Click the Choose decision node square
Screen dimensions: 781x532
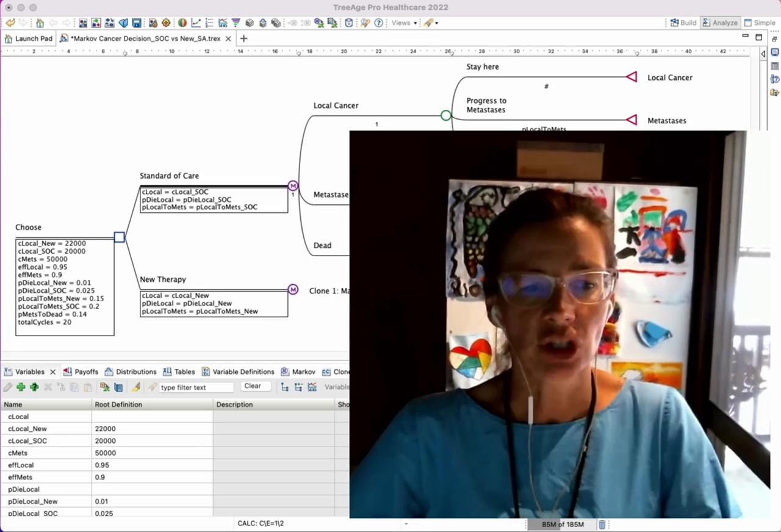(120, 237)
